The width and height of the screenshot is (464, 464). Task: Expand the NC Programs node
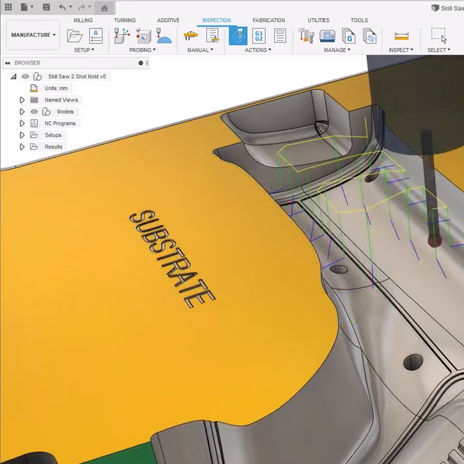click(22, 123)
